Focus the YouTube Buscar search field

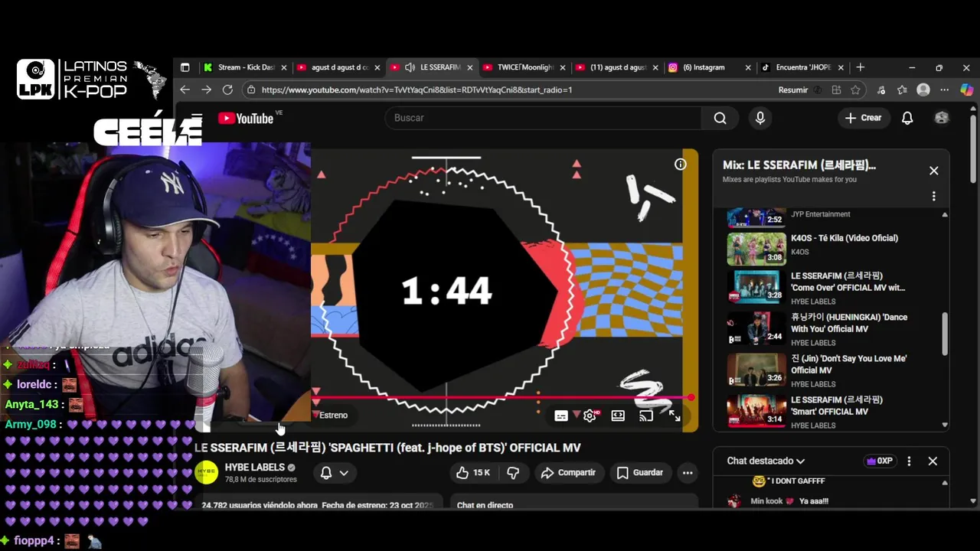point(544,118)
